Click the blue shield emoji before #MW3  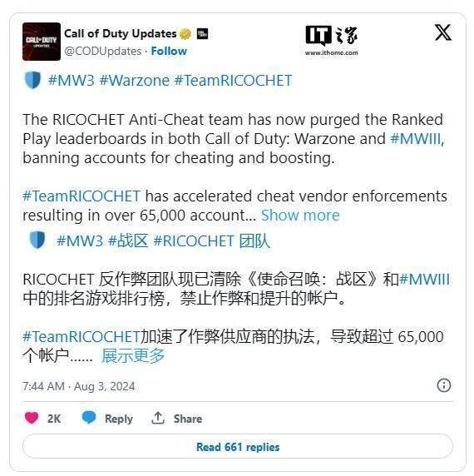pos(32,80)
